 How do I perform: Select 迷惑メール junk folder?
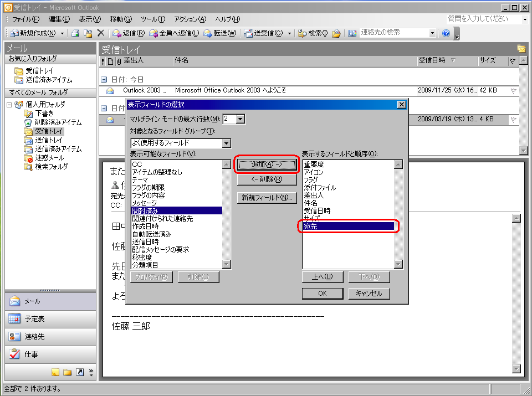(49, 158)
